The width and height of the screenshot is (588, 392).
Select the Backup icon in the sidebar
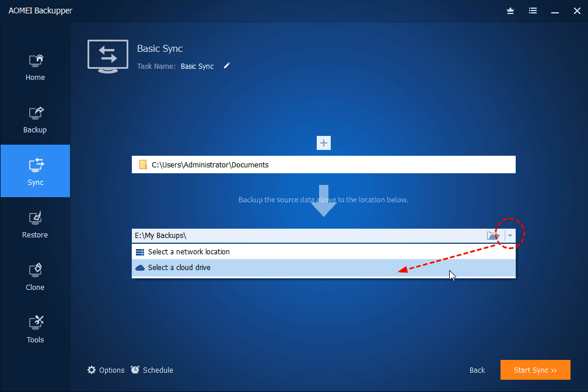(x=35, y=119)
